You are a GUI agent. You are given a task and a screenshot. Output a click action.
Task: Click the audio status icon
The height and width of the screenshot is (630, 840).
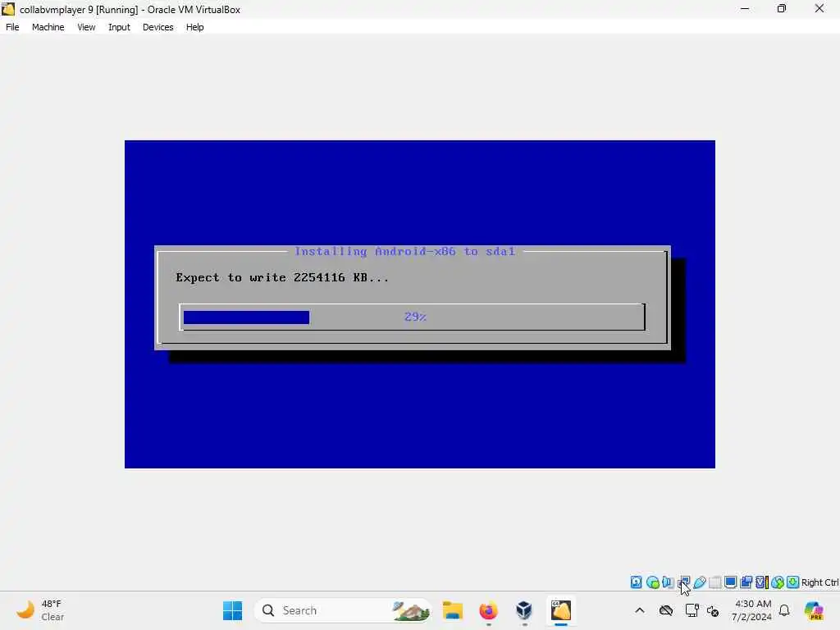(x=668, y=582)
